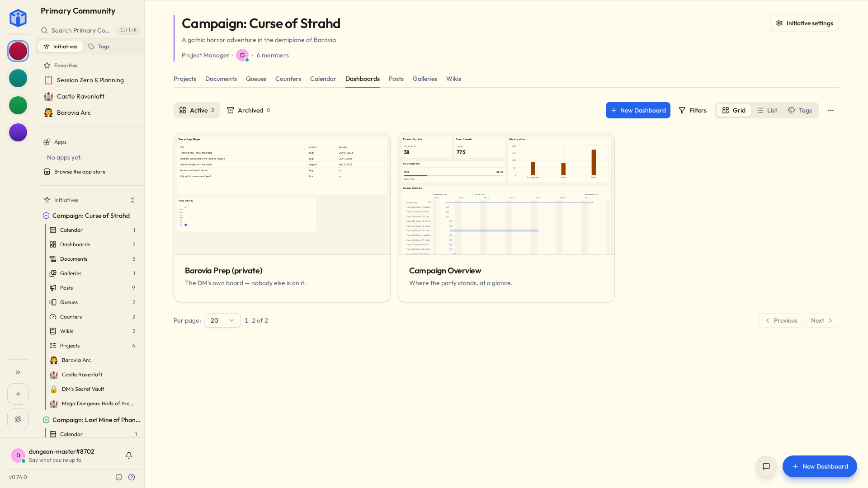The image size is (868, 488).
Task: Switch to Grid view
Action: 734,110
